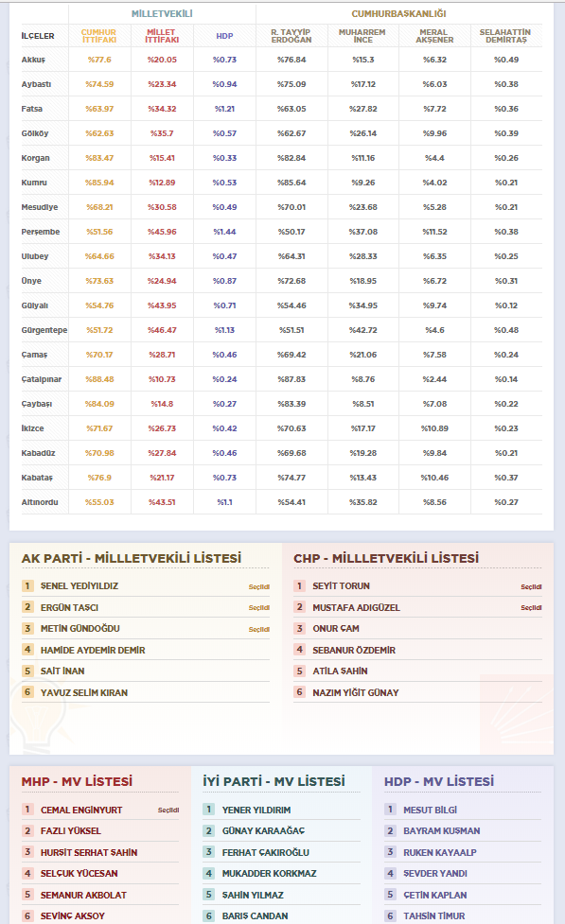
Task: Select AK Parti candidate ŞENEL YEDİYILDIZ
Action: pos(79,586)
